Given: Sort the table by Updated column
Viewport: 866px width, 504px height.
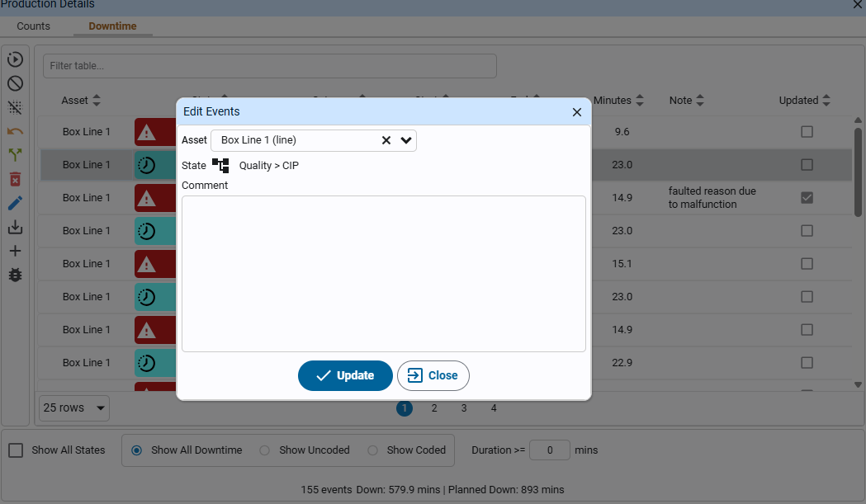Looking at the screenshot, I should (826, 101).
